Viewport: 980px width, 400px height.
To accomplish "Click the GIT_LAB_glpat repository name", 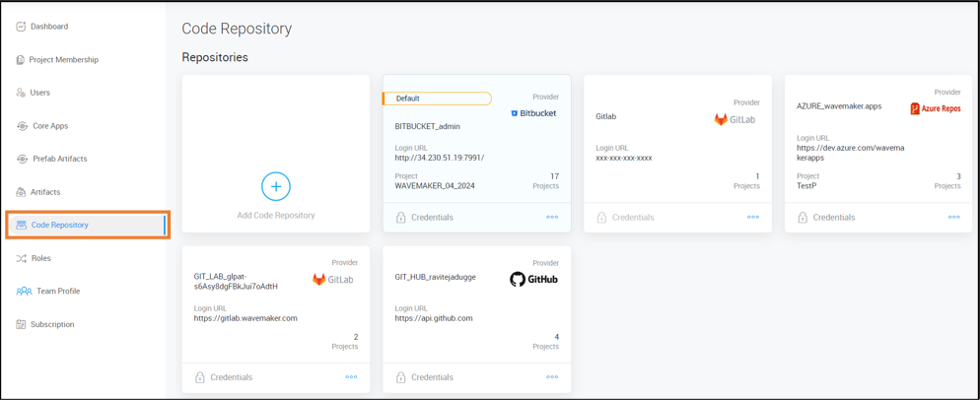I will (237, 281).
